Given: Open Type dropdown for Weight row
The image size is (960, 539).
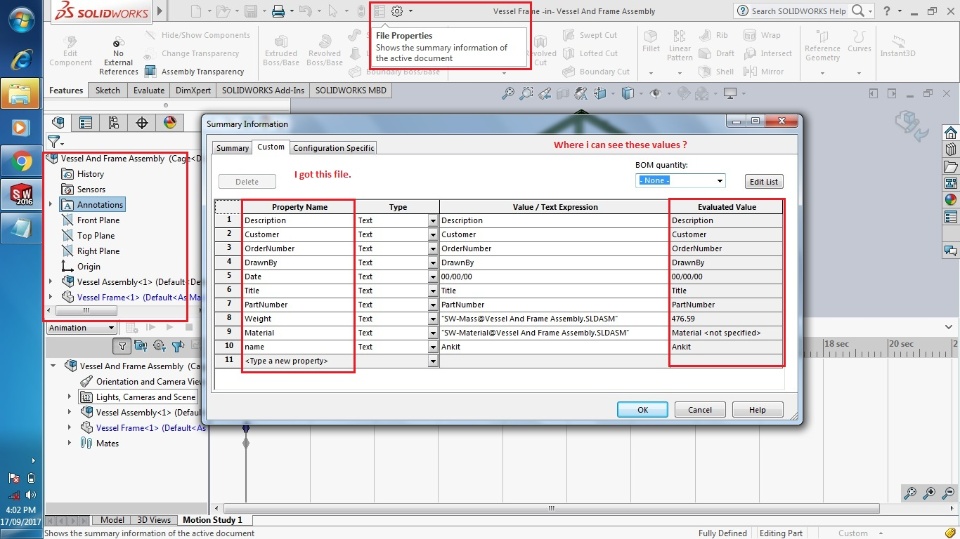Looking at the screenshot, I should [433, 319].
